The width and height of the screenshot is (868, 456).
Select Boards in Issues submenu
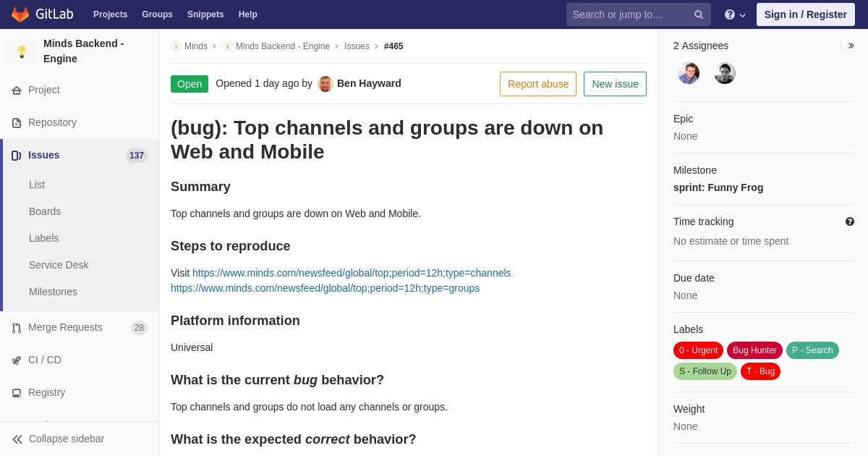point(45,211)
